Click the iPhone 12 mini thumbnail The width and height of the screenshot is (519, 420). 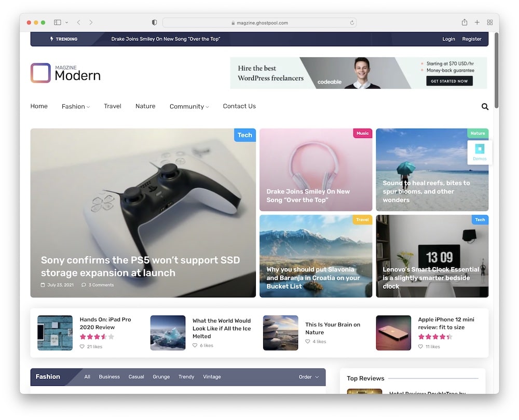click(x=393, y=333)
